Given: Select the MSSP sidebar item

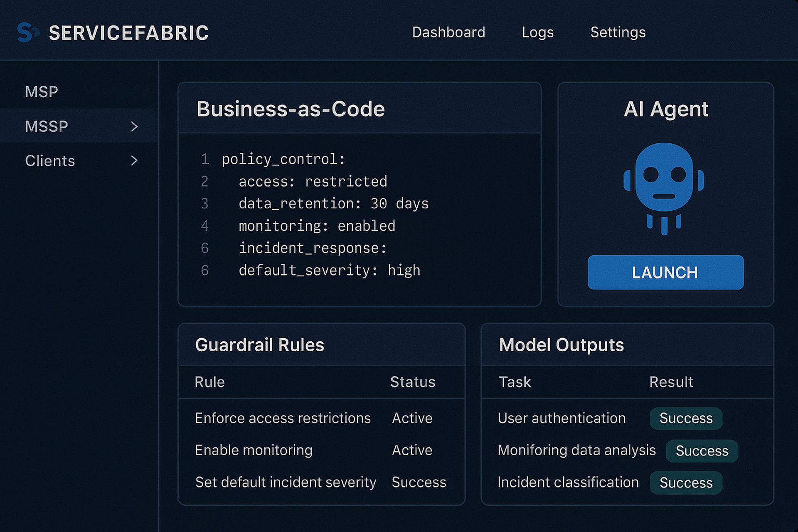Looking at the screenshot, I should point(47,126).
